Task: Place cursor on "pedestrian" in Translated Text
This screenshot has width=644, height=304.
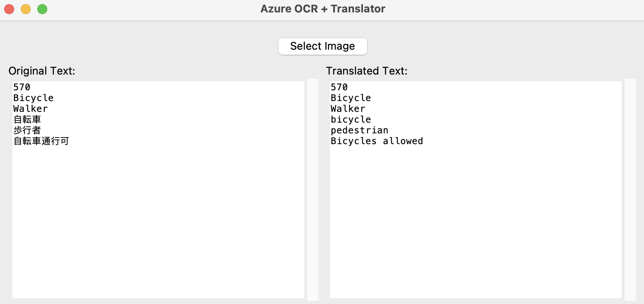Action: click(x=359, y=130)
